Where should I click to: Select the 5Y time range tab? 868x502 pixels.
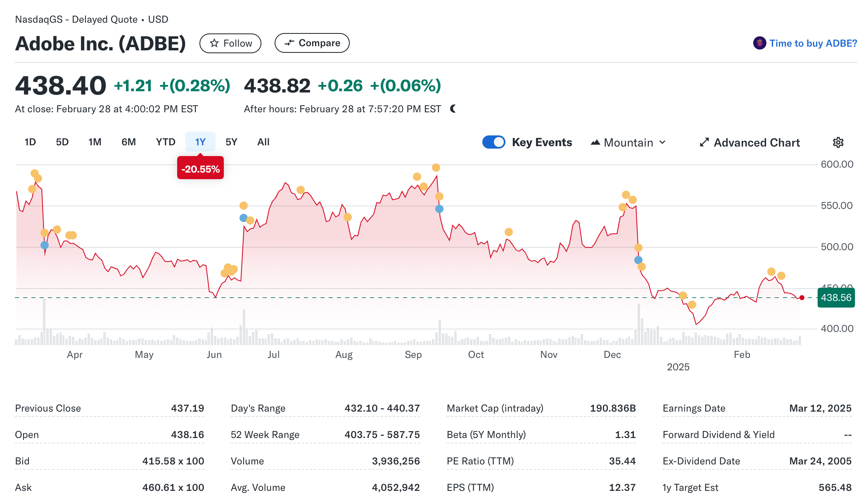[231, 142]
